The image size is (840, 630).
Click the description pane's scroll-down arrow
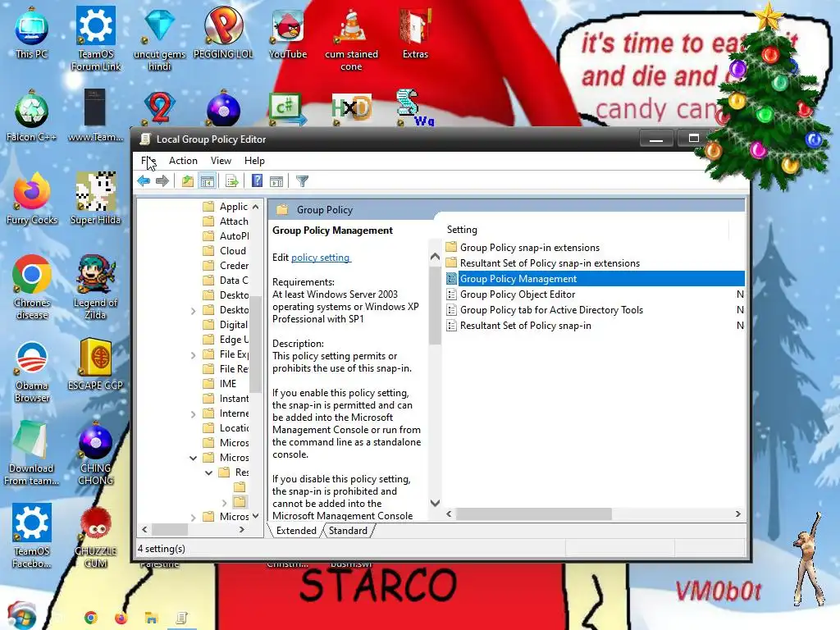(435, 503)
